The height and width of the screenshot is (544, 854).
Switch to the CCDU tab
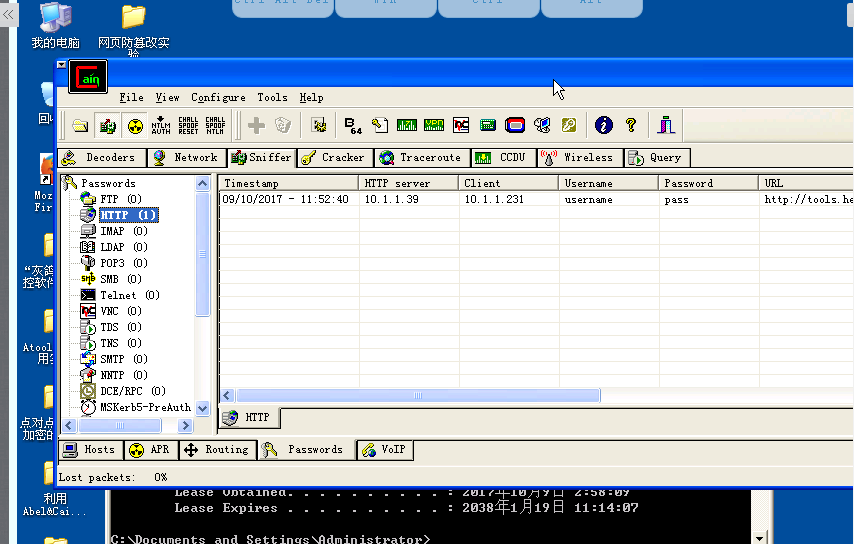[x=504, y=158]
